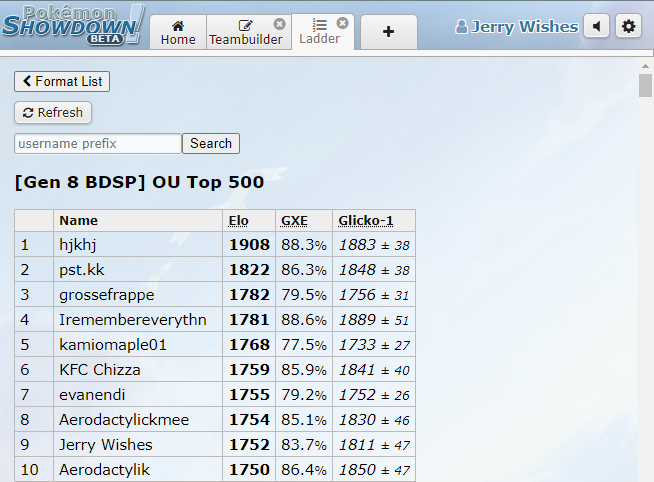Switch to the Home tab

click(178, 32)
